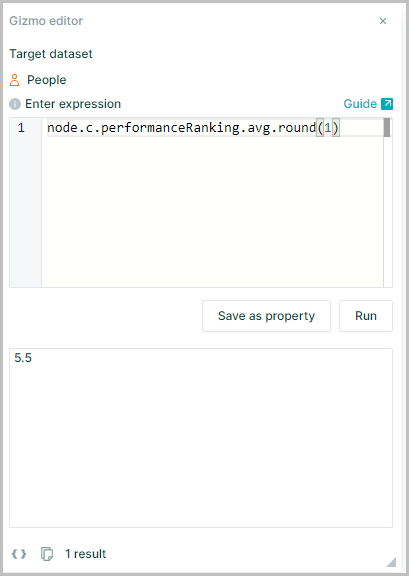Click the copy results icon
Screen dimensions: 409x576
pos(47,554)
